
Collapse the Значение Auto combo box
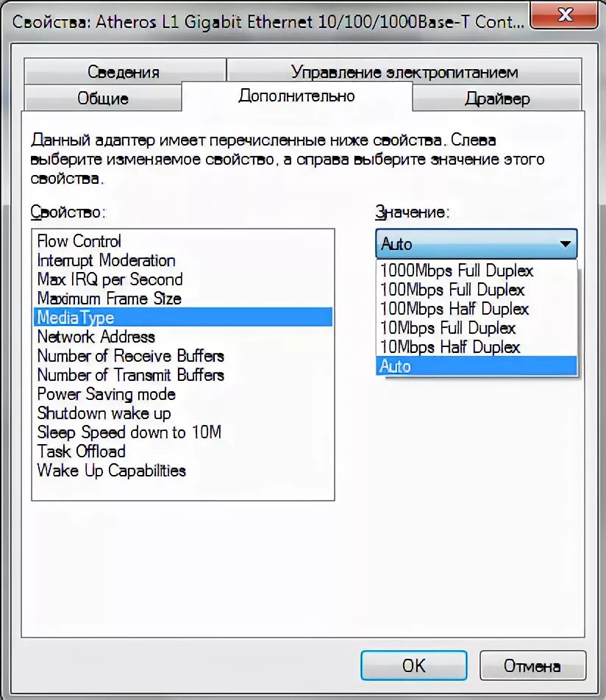click(476, 244)
